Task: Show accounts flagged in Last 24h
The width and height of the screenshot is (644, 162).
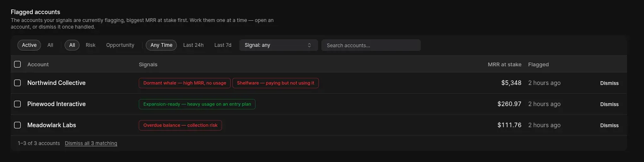Action: point(193,45)
